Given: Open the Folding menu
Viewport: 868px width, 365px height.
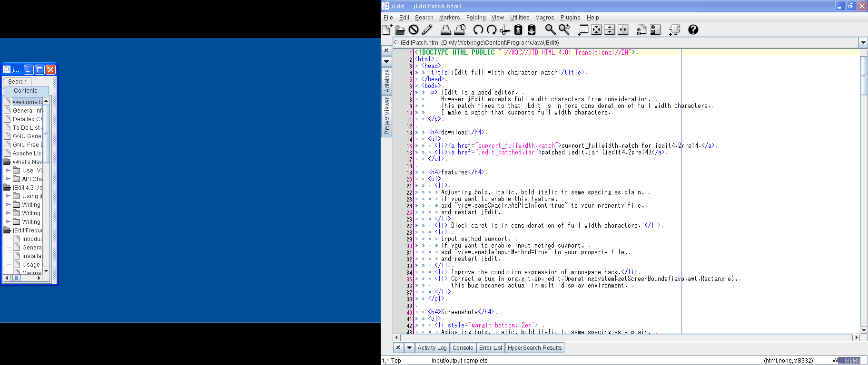Looking at the screenshot, I should 476,18.
